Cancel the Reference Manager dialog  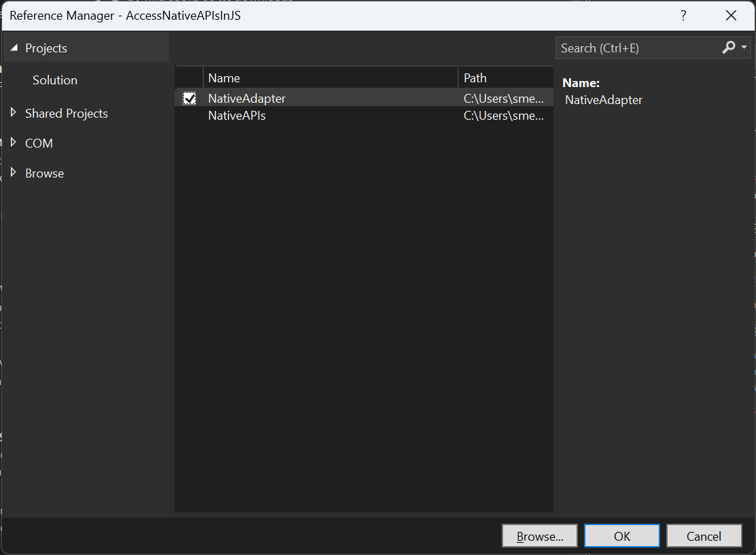(704, 535)
